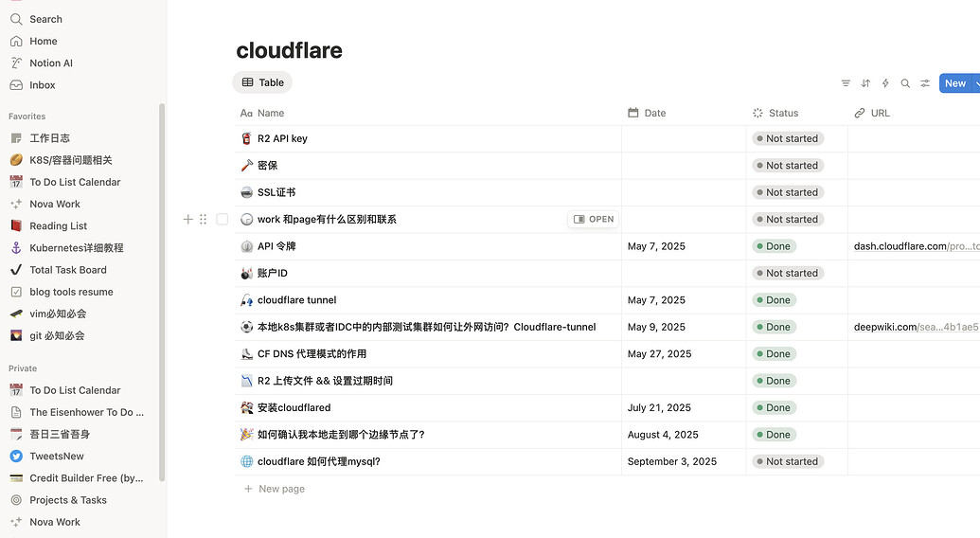Open the filter icon in database toolbar
The image size is (980, 538).
[846, 83]
